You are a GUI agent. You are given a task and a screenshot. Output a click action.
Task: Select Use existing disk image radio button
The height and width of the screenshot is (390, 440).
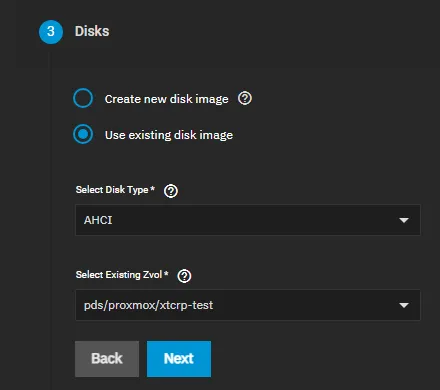click(83, 134)
